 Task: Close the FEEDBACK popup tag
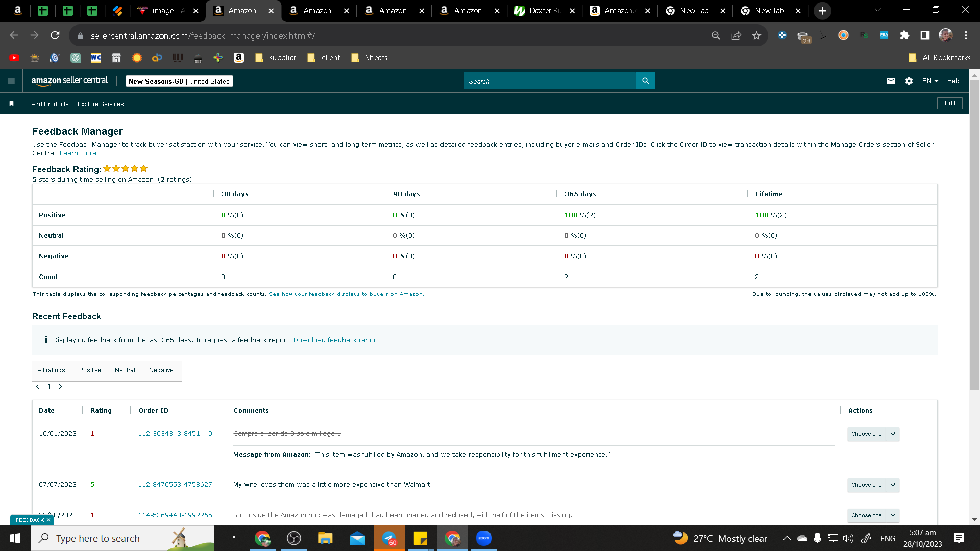tap(48, 520)
